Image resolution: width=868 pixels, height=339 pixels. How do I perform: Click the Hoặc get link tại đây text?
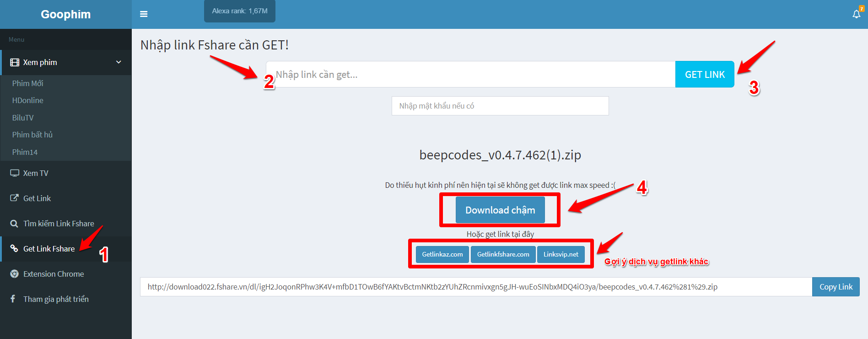coord(500,234)
